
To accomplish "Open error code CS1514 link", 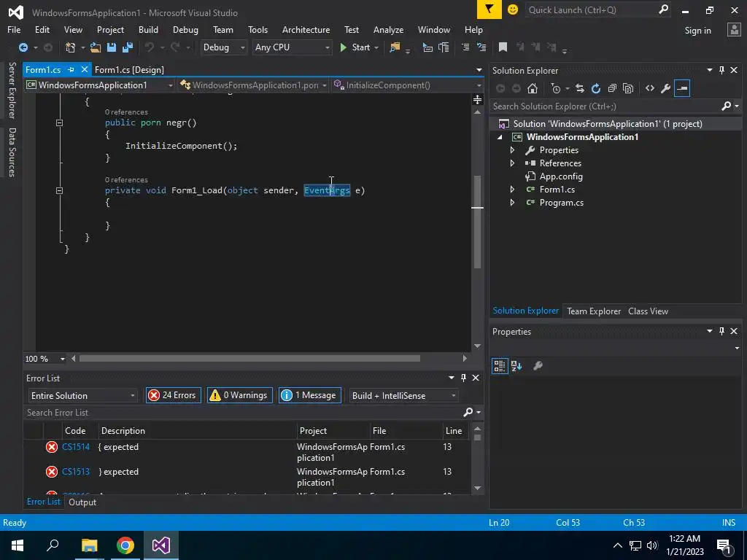I will point(76,447).
